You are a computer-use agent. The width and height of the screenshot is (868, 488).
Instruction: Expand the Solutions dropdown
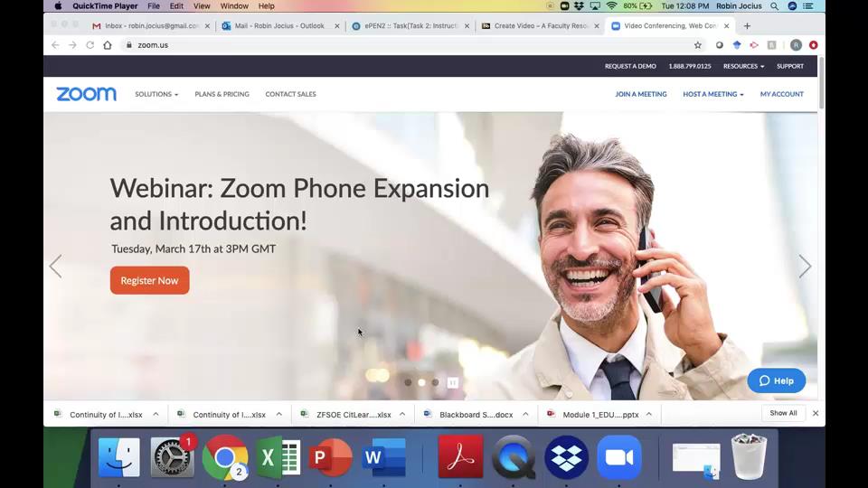156,94
